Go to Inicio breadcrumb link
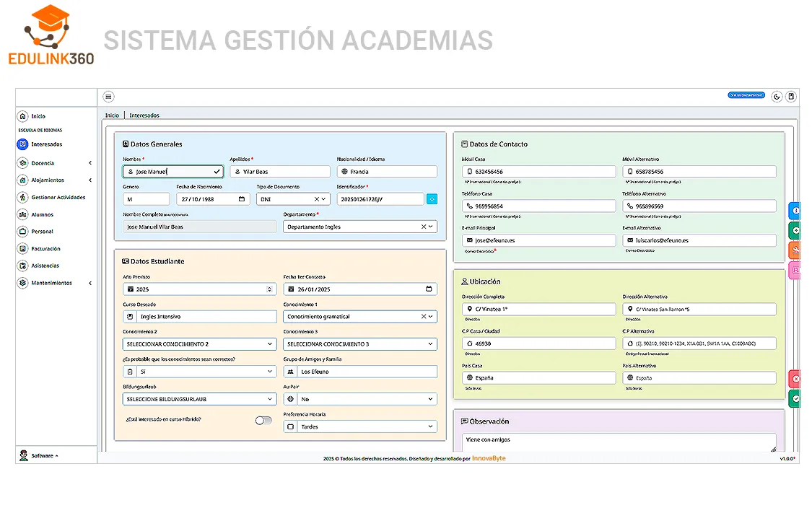This screenshot has height=508, width=812. click(x=112, y=115)
